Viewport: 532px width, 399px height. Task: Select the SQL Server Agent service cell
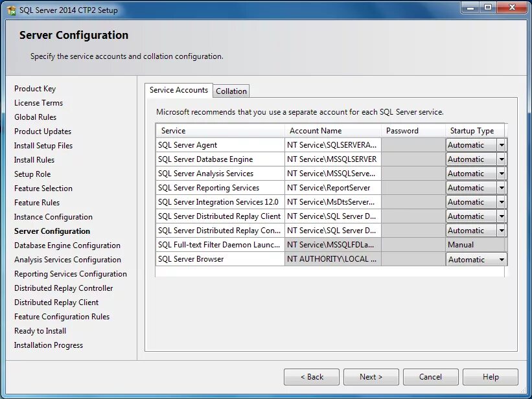click(220, 145)
